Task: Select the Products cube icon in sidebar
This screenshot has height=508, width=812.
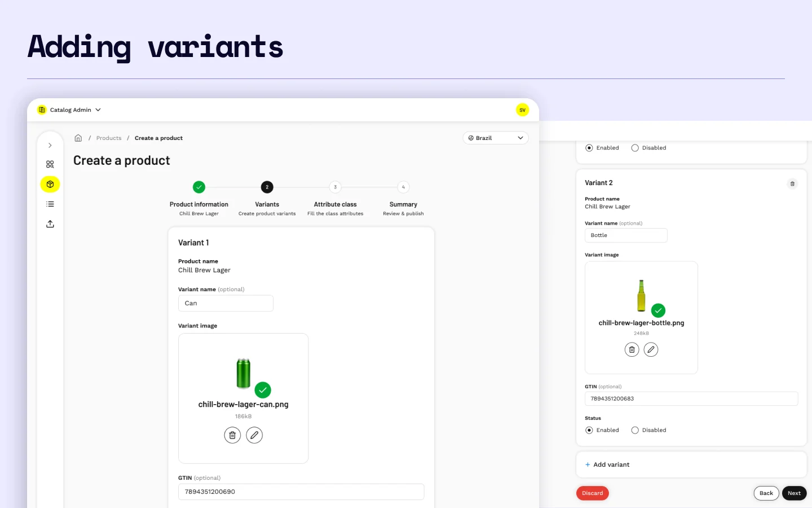Action: pos(50,184)
